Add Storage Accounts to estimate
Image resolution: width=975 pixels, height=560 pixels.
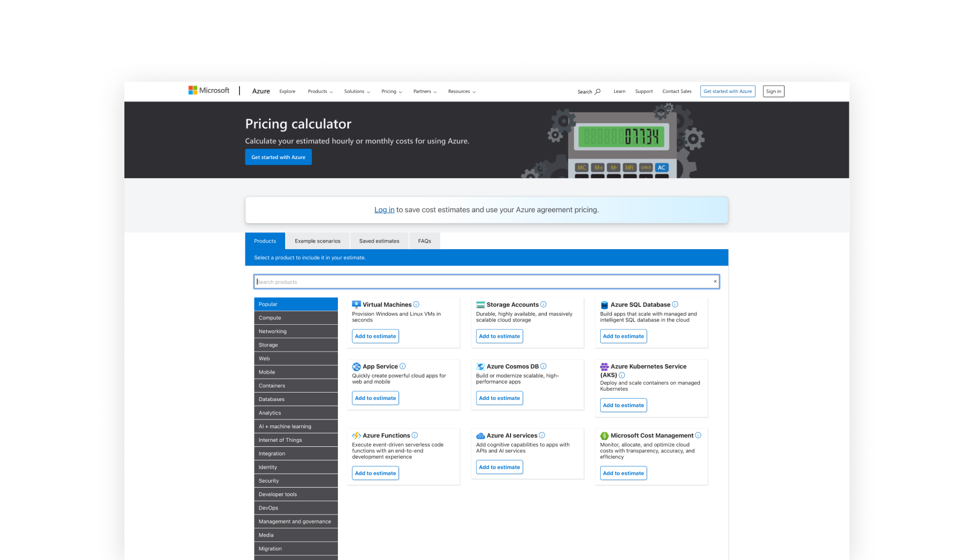click(499, 336)
